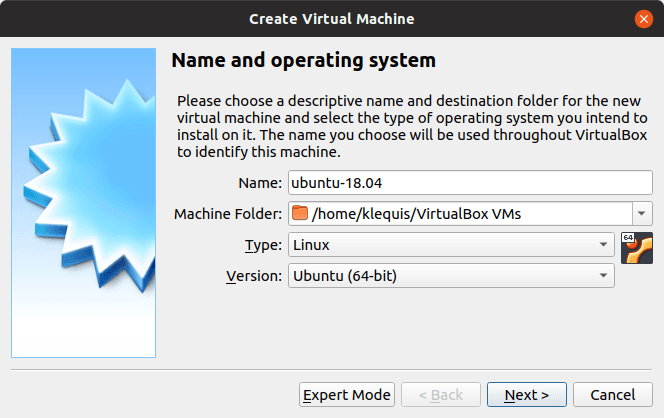Close the Create Virtual Machine dialog
The width and height of the screenshot is (664, 418).
[644, 19]
